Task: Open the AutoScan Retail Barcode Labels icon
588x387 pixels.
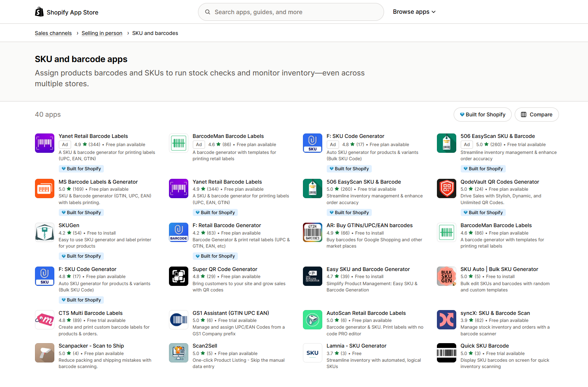Action: coord(313,320)
